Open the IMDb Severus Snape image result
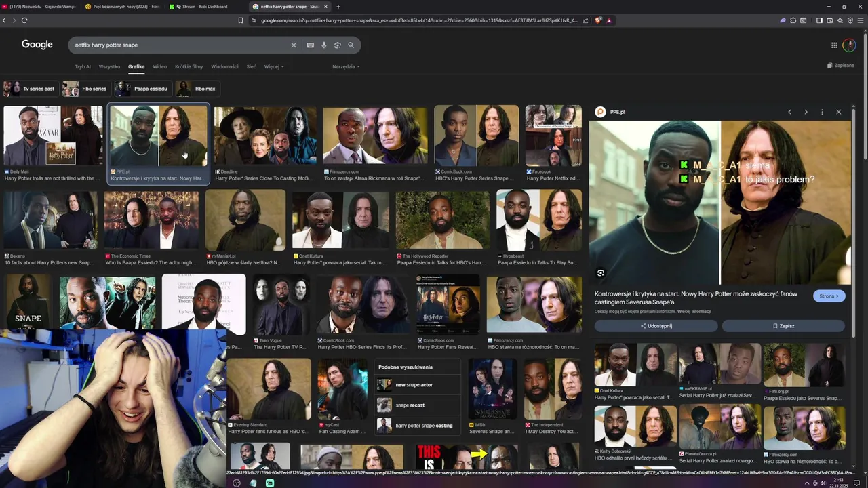868x488 pixels. coord(493,388)
